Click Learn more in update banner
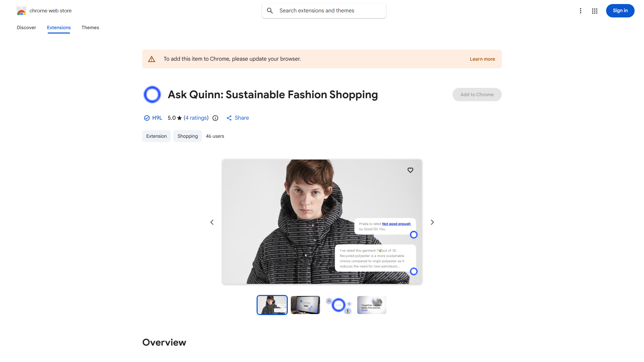 coord(482,59)
